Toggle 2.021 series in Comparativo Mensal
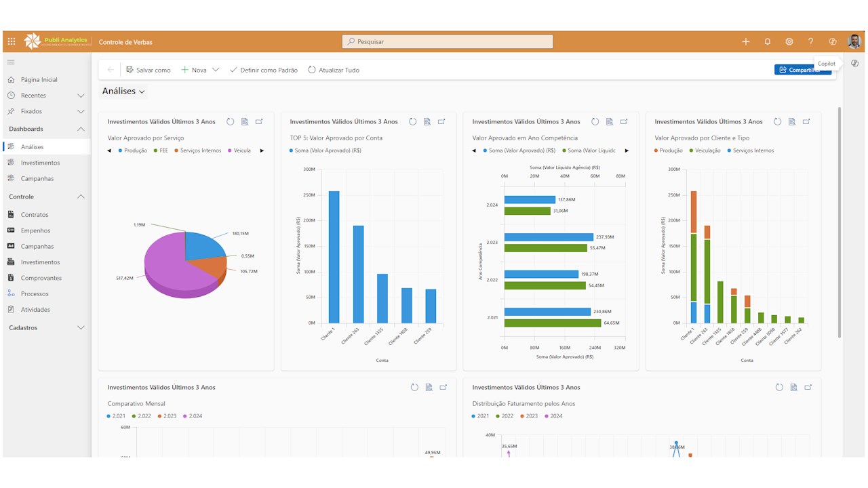Image resolution: width=868 pixels, height=488 pixels. 116,416
